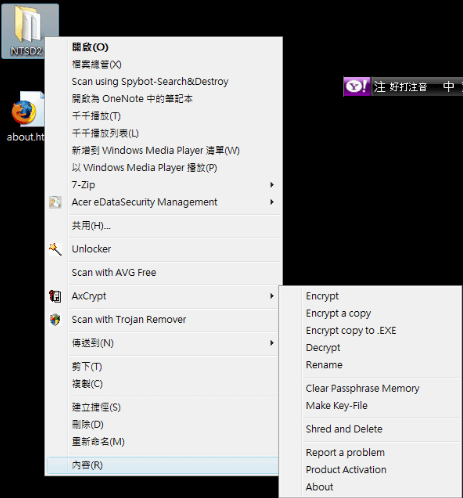Click the Yahoo Y! input method icon

coord(357,87)
